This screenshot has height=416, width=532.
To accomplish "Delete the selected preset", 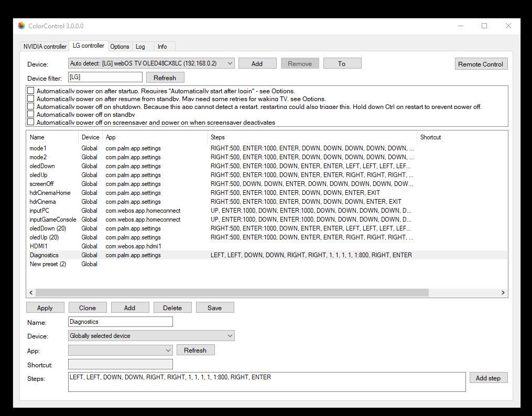I will (x=172, y=308).
